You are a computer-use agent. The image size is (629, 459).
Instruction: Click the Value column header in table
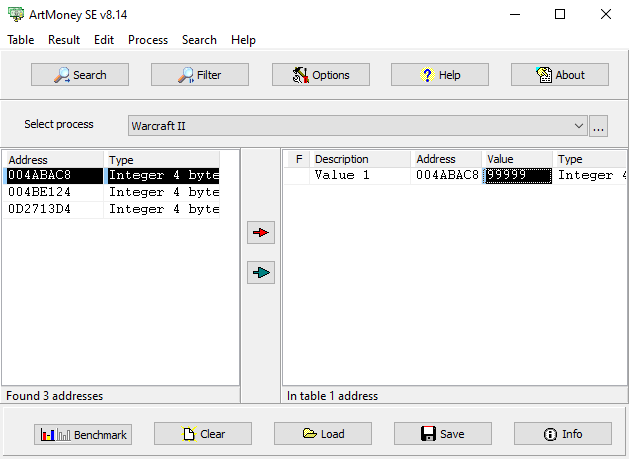click(517, 159)
